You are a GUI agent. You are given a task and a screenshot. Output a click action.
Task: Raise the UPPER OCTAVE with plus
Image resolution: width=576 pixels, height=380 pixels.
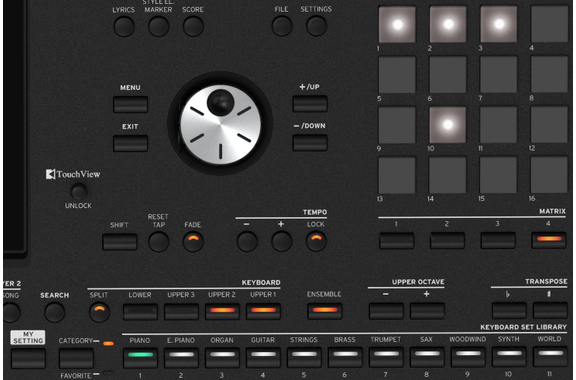pyautogui.click(x=427, y=311)
